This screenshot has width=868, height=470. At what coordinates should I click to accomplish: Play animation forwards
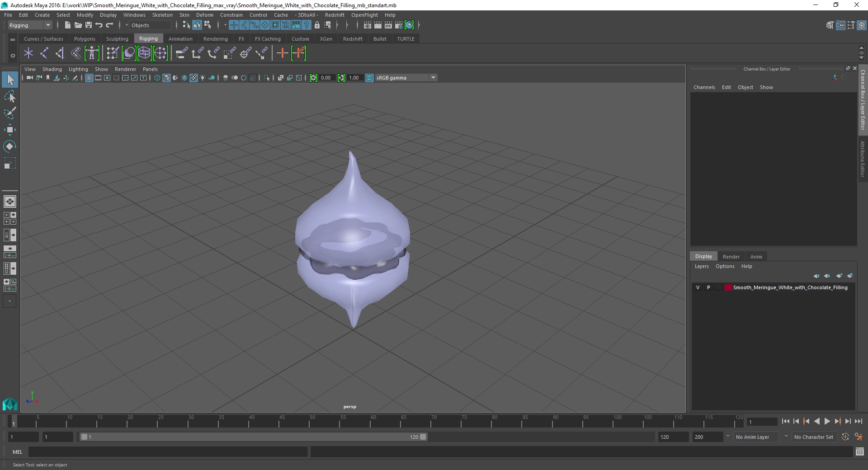click(x=827, y=421)
